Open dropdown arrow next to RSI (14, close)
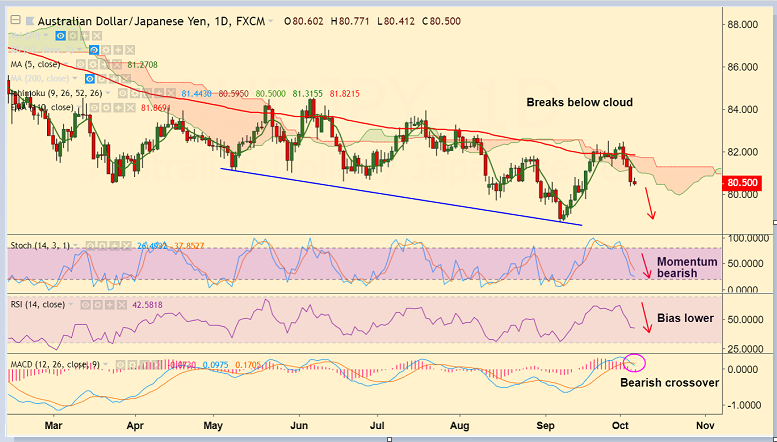The width and height of the screenshot is (777, 442). coord(71,304)
